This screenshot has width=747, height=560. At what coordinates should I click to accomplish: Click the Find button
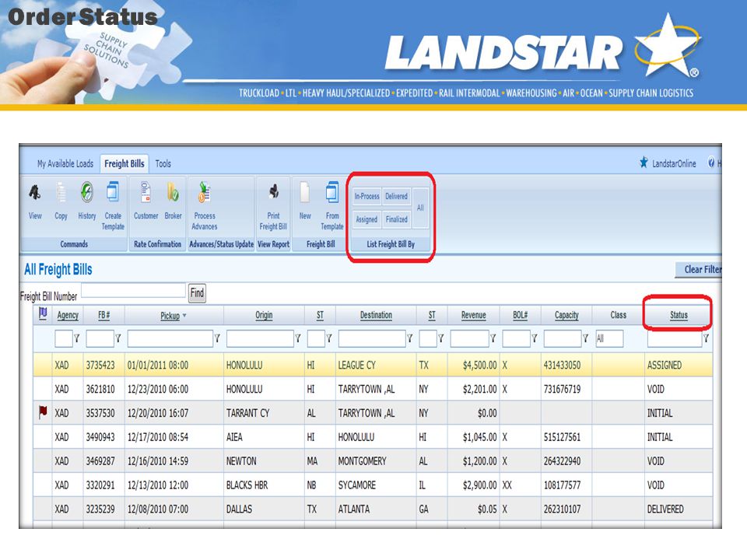pos(197,292)
